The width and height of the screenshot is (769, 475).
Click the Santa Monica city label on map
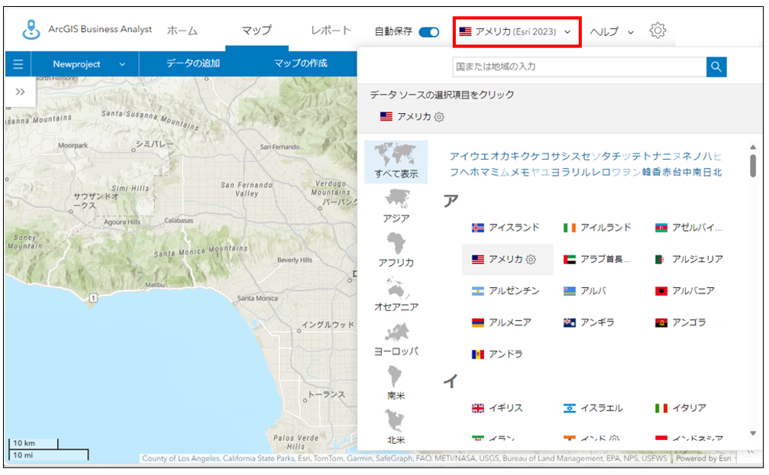click(x=257, y=298)
